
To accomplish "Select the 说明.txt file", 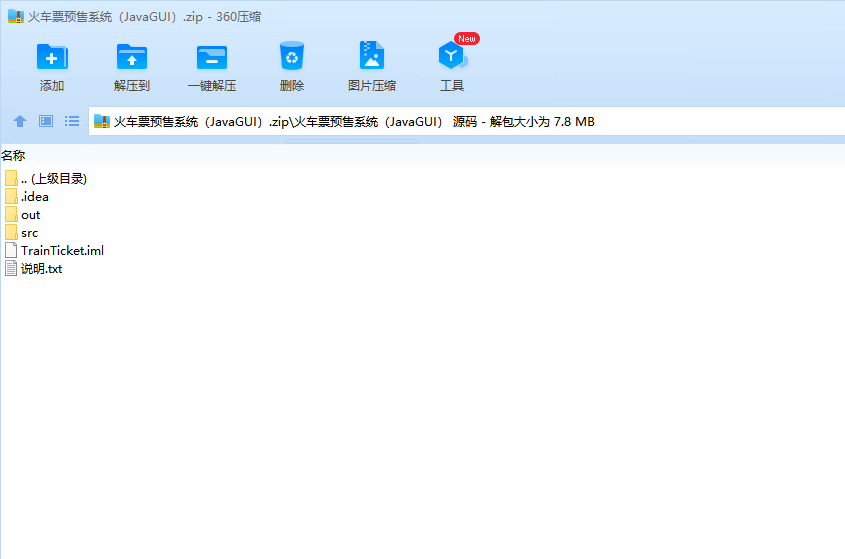I will click(x=33, y=268).
